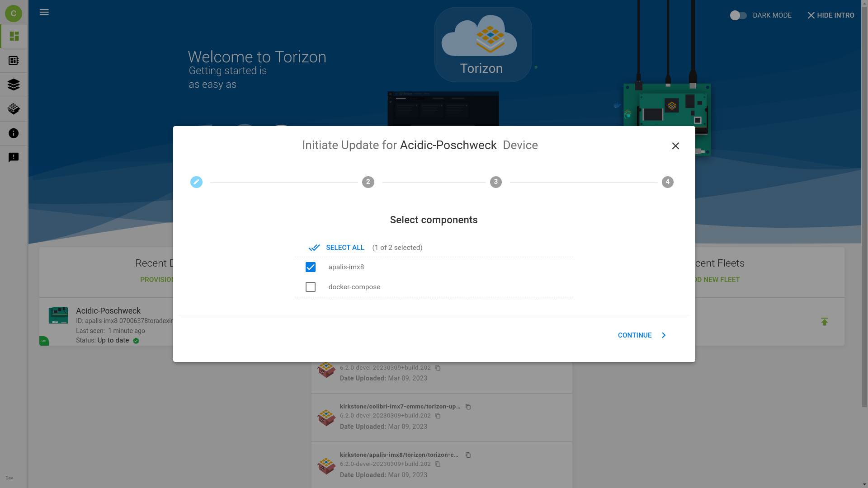Viewport: 868px width, 488px height.
Task: Open the Acidic-Poschweck device name
Action: pyautogui.click(x=108, y=311)
